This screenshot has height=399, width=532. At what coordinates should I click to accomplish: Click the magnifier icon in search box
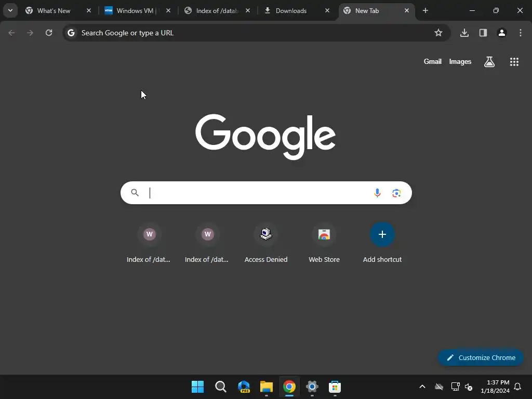pyautogui.click(x=135, y=193)
